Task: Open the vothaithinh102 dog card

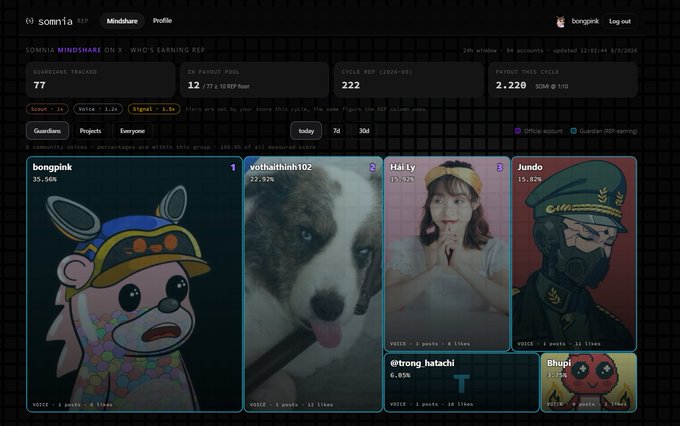Action: click(x=314, y=284)
